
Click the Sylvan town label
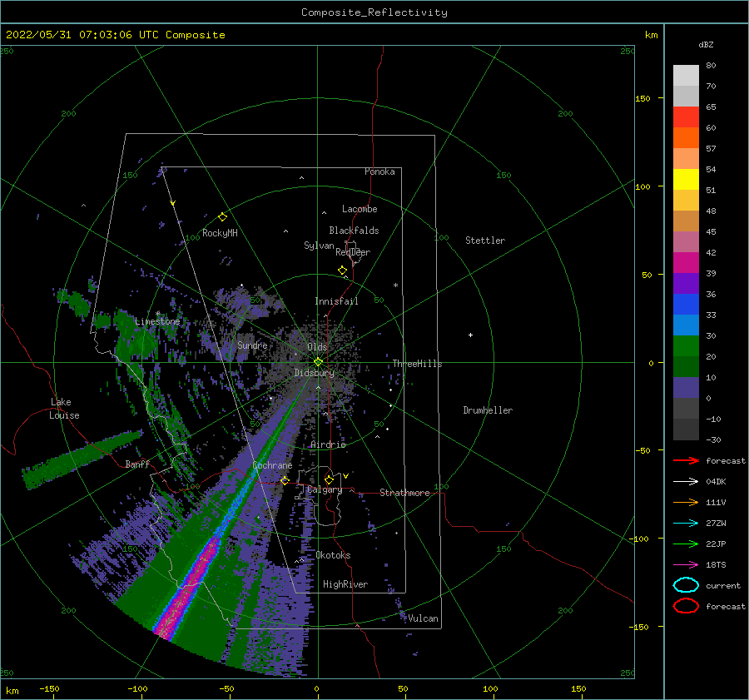click(x=319, y=246)
